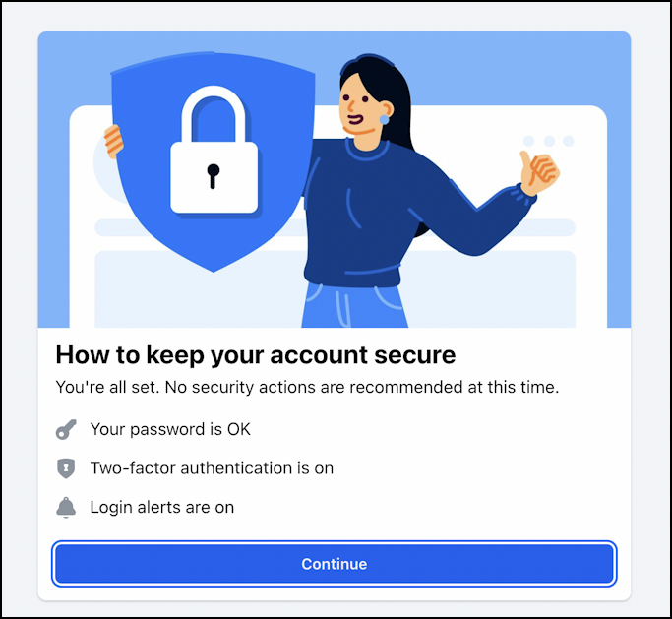Viewport: 672px width, 619px height.
Task: Click the 'How to keep your account secure' heading
Action: point(256,355)
